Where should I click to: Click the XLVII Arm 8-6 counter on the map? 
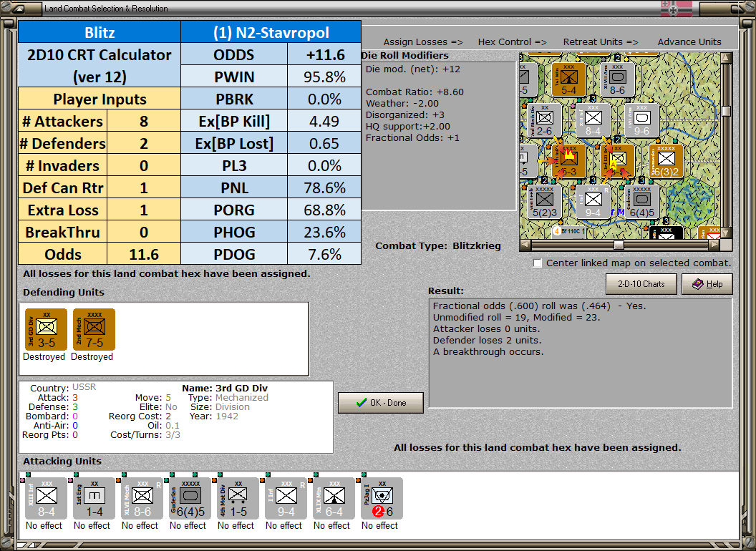click(x=618, y=79)
